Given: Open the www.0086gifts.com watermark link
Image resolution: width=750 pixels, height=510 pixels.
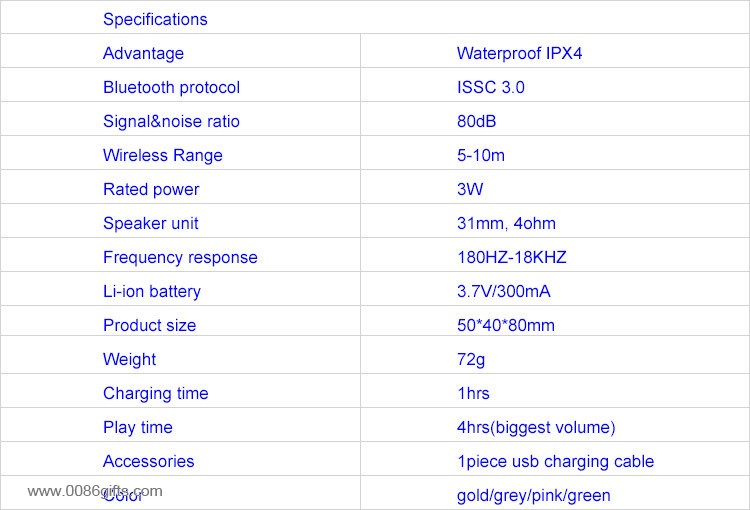Looking at the screenshot, I should [94, 491].
